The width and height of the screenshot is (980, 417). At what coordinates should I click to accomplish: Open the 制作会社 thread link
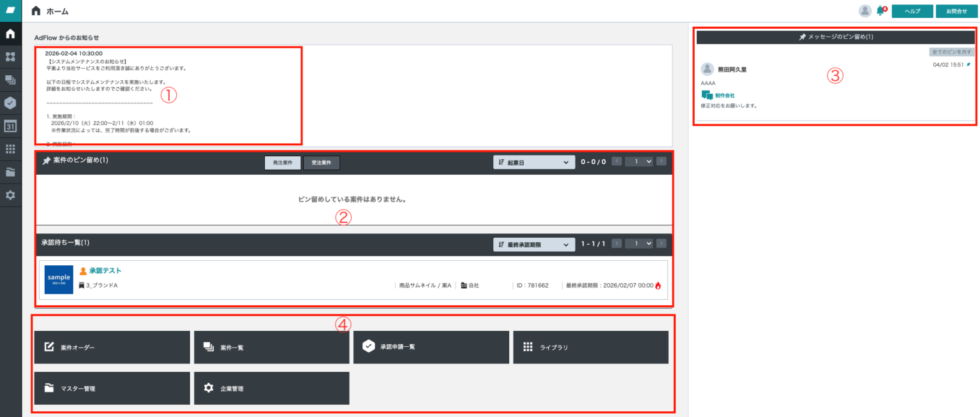point(725,95)
